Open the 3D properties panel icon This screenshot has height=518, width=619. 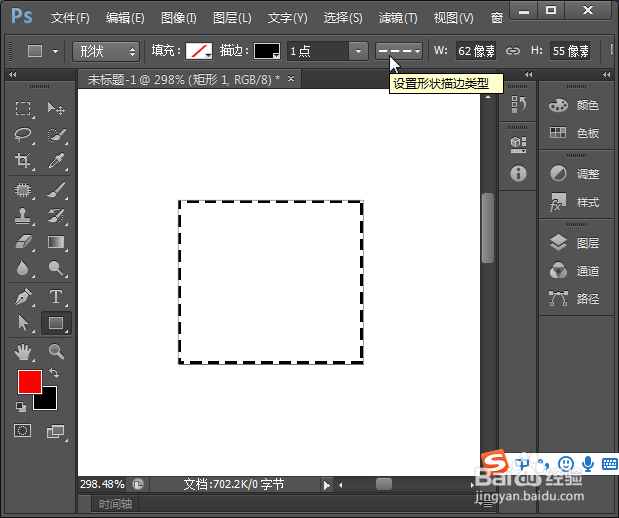518,145
